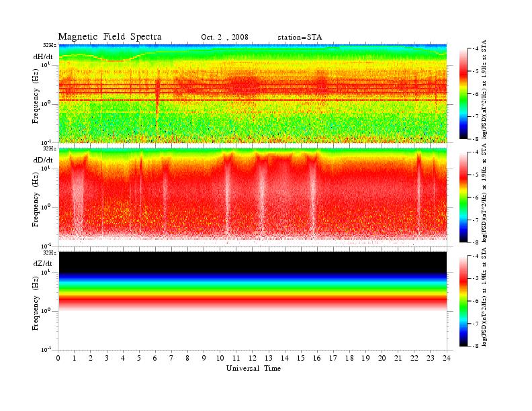The width and height of the screenshot is (532, 411).
Task: Click the log(PSD) label beside the dD/dt color bar
Action: pyautogui.click(x=484, y=193)
